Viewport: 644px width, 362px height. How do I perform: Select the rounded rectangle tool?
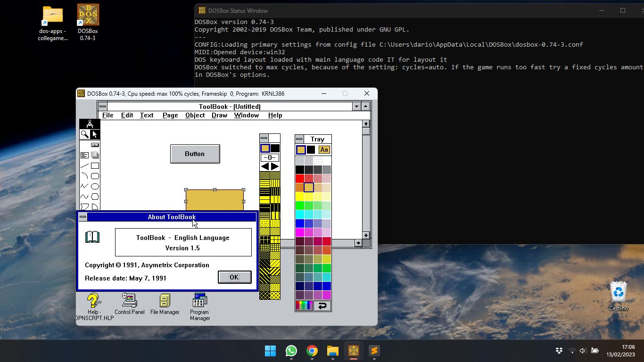coord(95,176)
